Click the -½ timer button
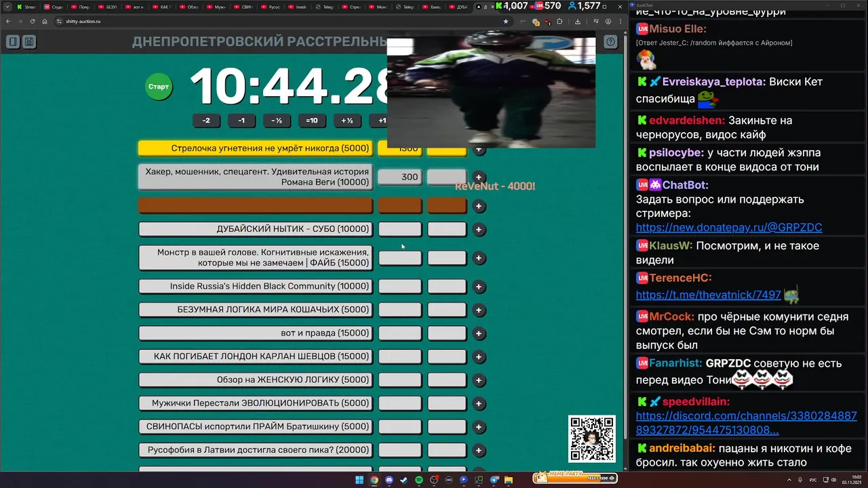Viewport: 868px width, 488px height. [x=277, y=121]
